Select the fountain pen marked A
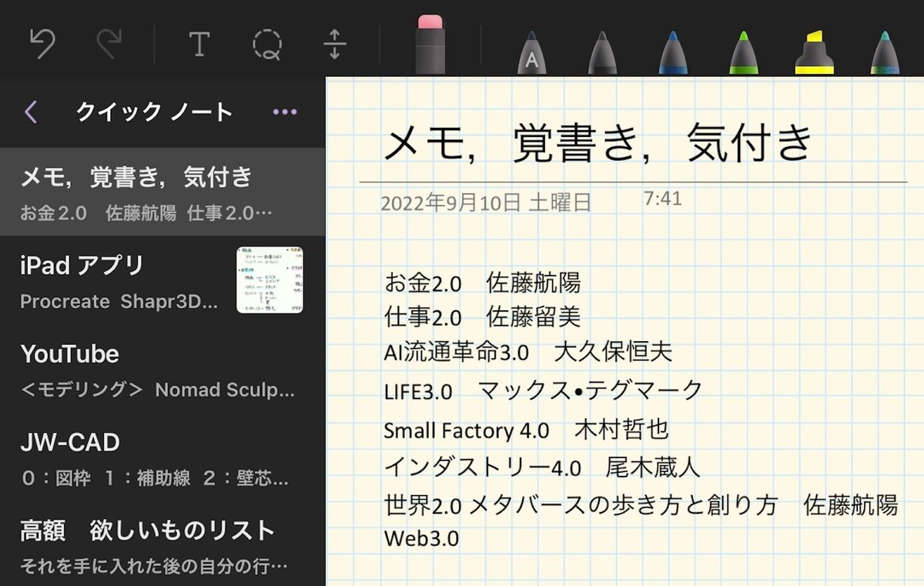The image size is (924, 586). pos(531,46)
